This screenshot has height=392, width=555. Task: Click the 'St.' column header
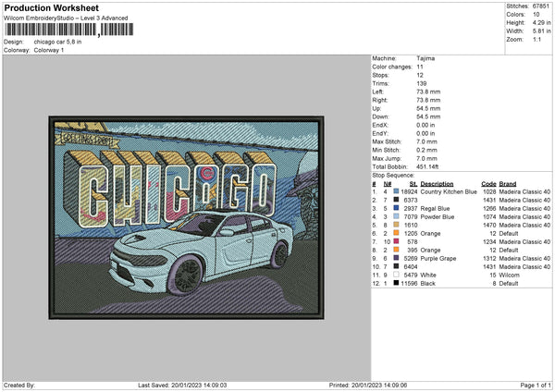413,184
